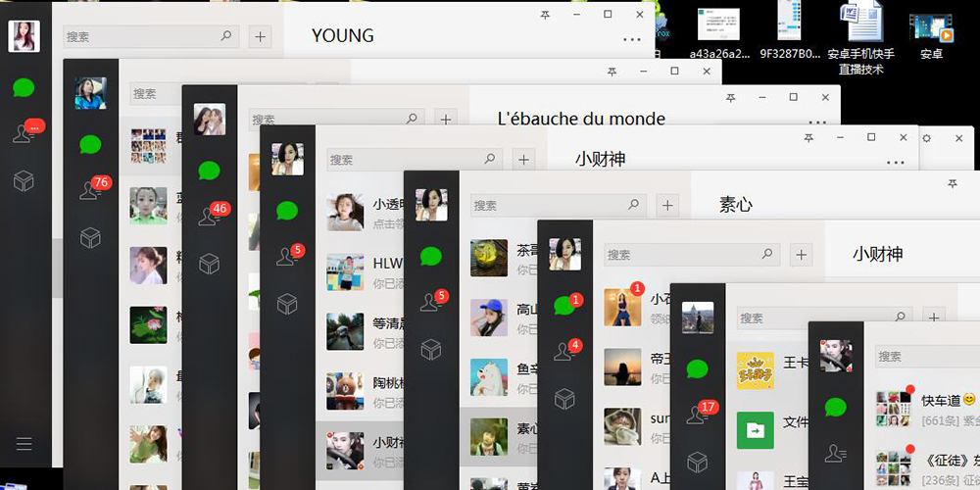Open desktop file 9F3287B0

click(x=789, y=31)
